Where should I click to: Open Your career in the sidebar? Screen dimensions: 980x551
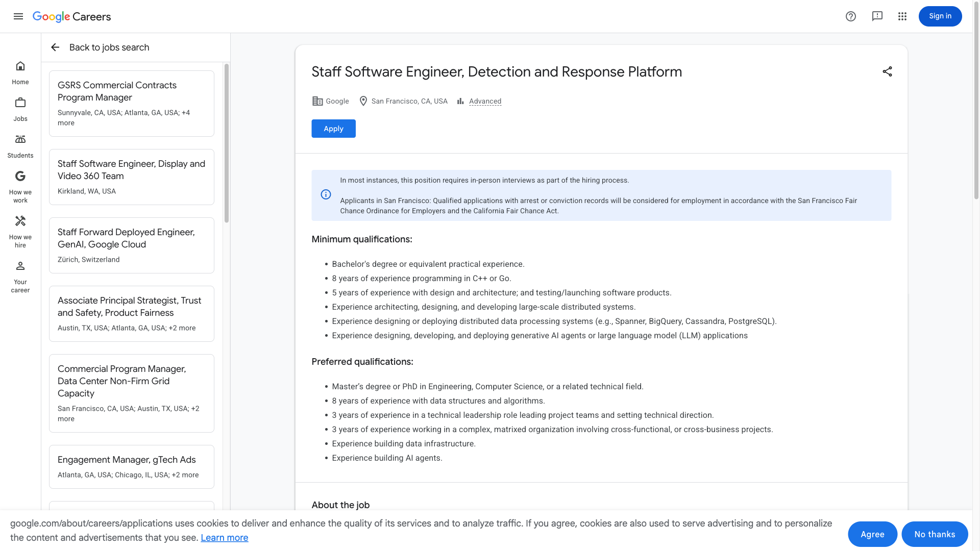pyautogui.click(x=20, y=277)
